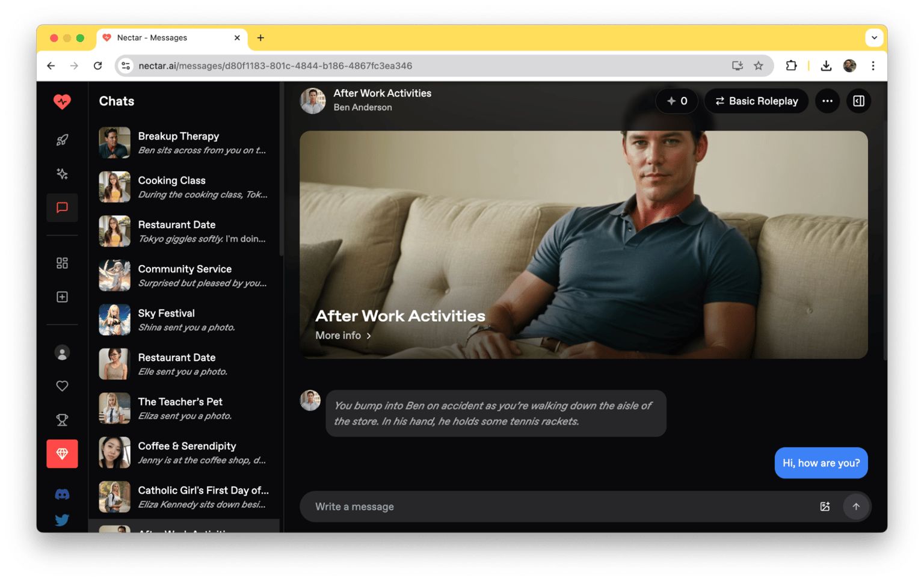924x581 pixels.
Task: Open a new browser tab
Action: click(260, 37)
